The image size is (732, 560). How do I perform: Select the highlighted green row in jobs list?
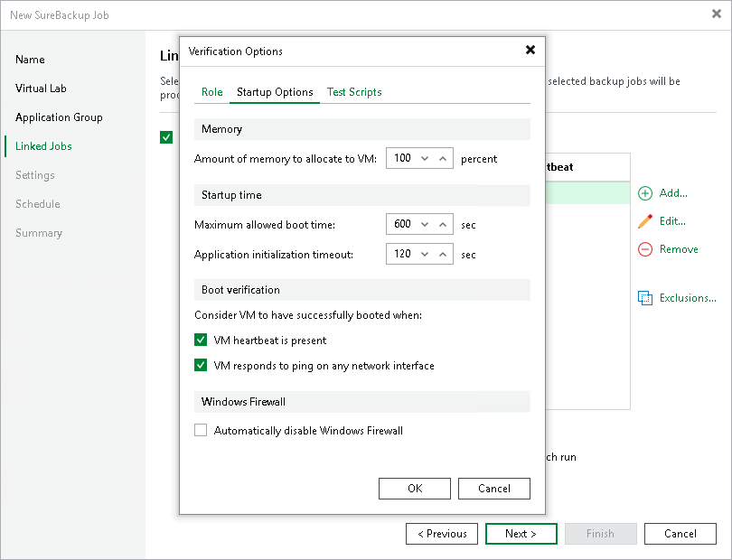point(587,192)
